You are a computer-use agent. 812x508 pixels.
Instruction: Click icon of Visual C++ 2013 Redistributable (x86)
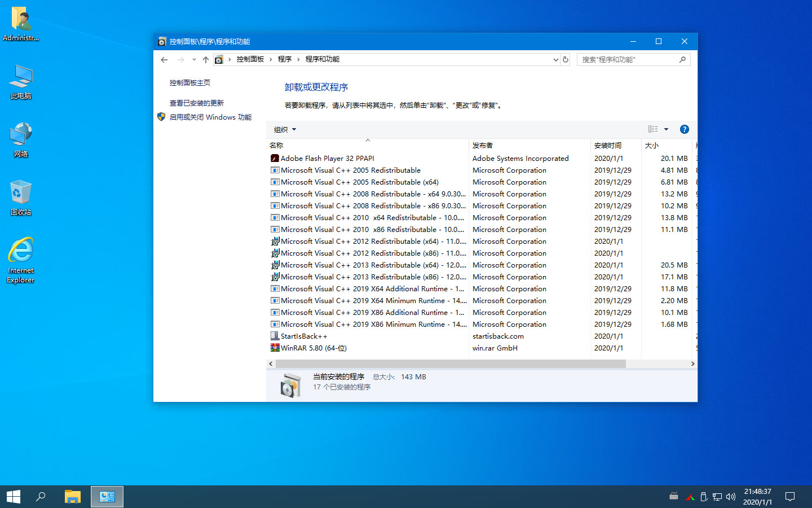point(275,277)
